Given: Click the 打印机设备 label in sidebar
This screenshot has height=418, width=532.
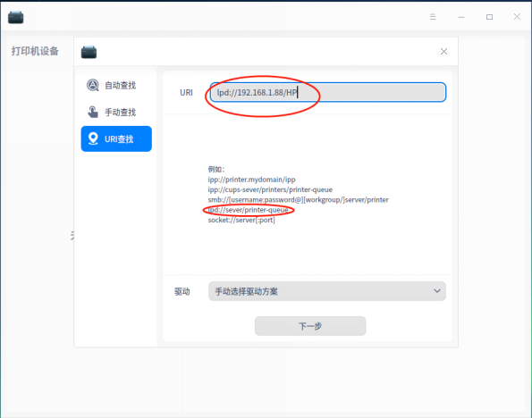Looking at the screenshot, I should (35, 51).
